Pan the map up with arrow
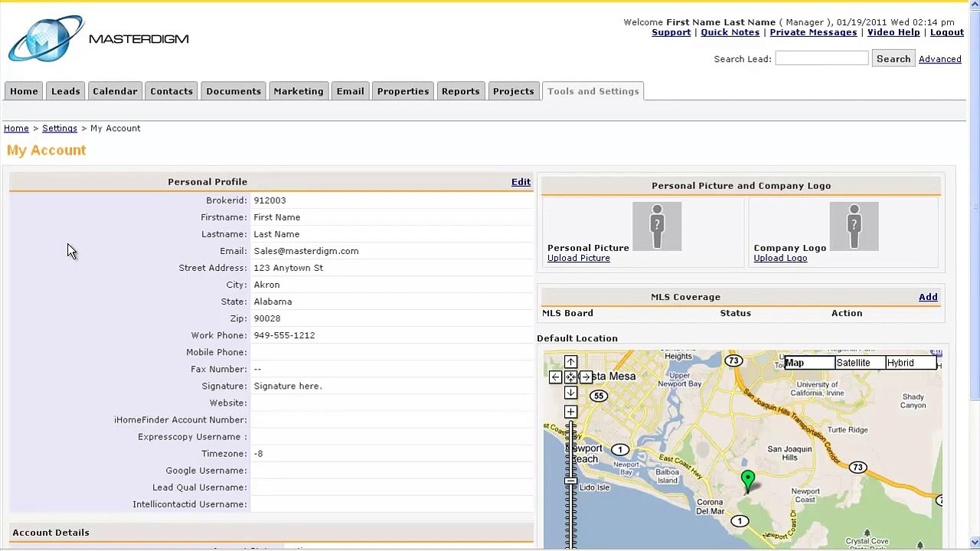 click(570, 362)
